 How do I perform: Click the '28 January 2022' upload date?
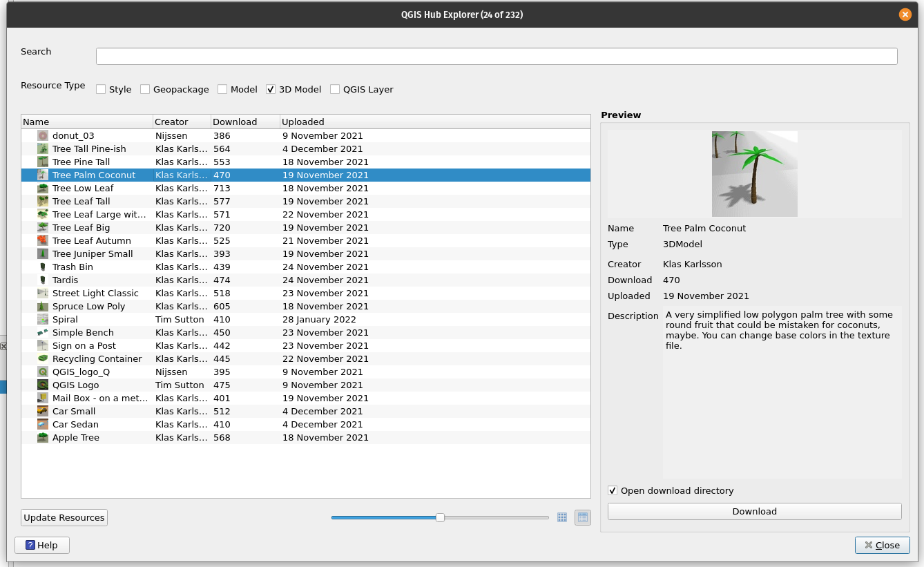(319, 320)
